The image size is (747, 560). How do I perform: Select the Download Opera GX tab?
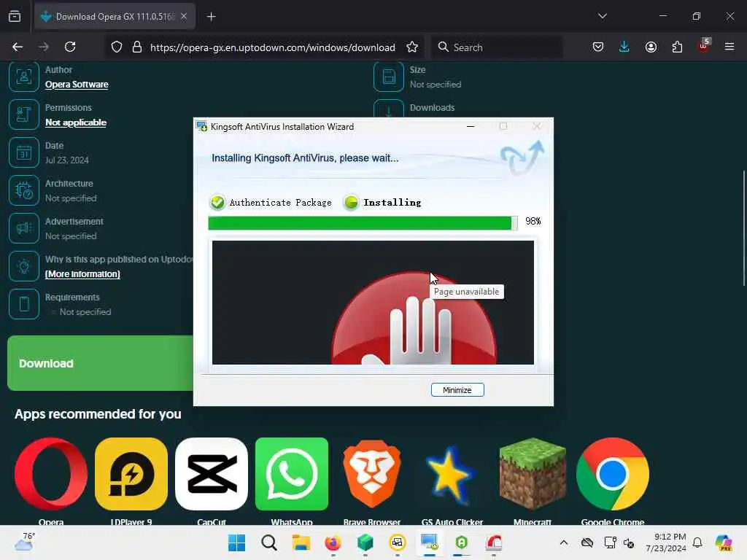pos(115,16)
